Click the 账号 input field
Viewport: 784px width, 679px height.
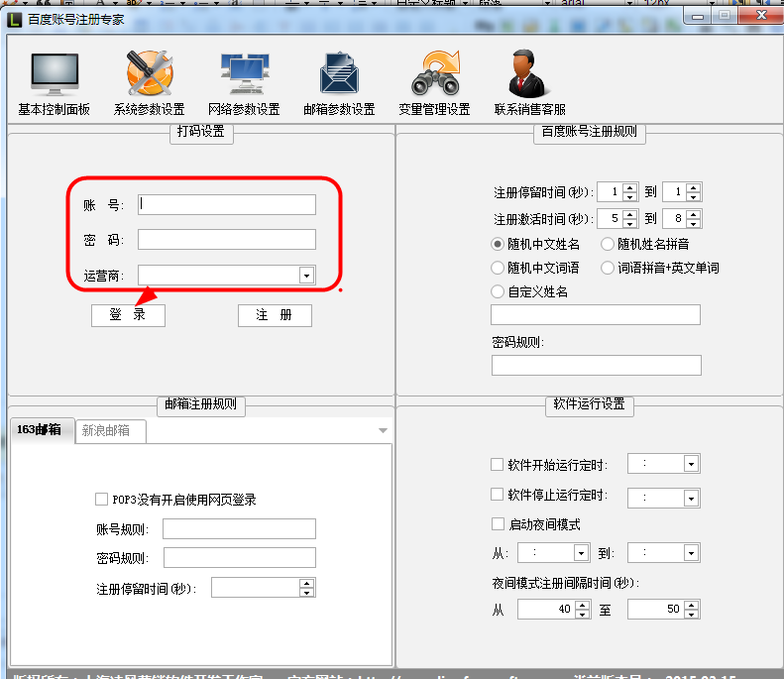point(227,204)
